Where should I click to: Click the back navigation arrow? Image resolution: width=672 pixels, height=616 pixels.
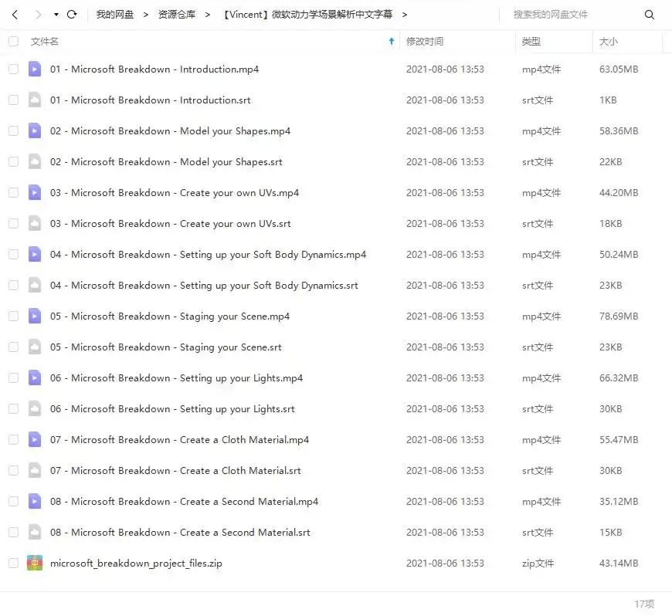(15, 15)
